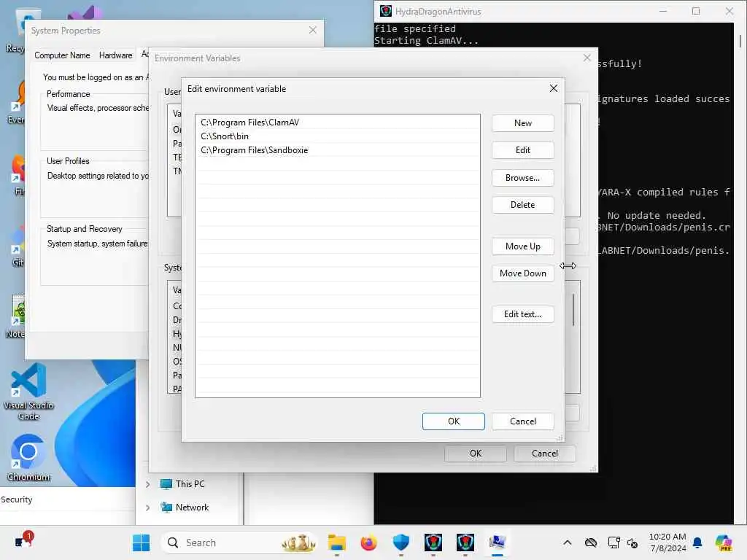Click the HydraDragonAntivirus title bar icon

386,11
